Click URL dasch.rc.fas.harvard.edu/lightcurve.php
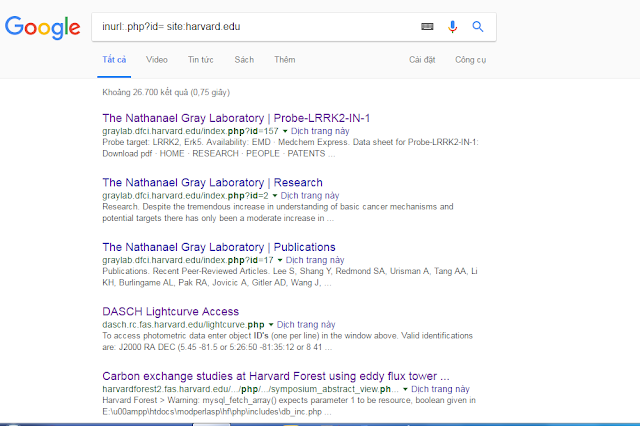 pos(183,324)
